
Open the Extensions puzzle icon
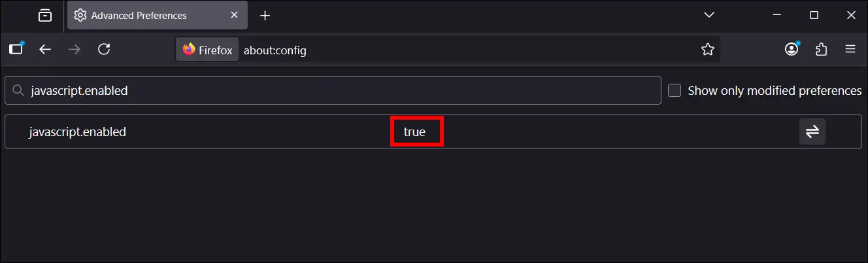pyautogui.click(x=822, y=49)
